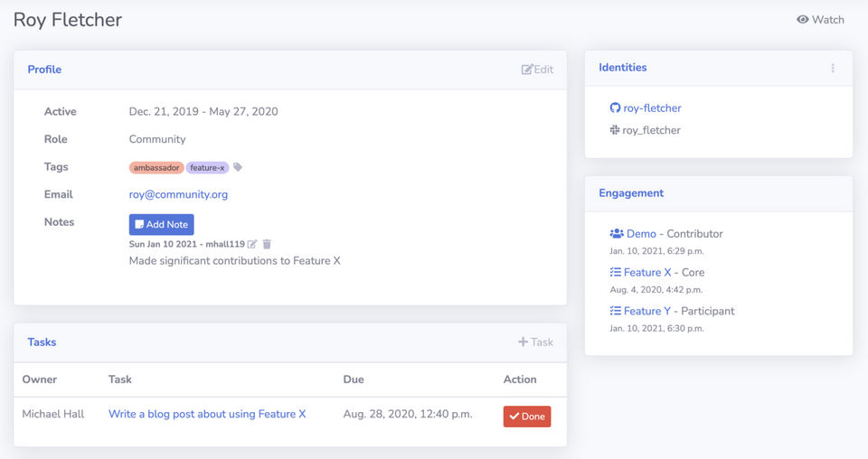Click the tag icon next to feature-x
The height and width of the screenshot is (459, 868).
[x=238, y=167]
